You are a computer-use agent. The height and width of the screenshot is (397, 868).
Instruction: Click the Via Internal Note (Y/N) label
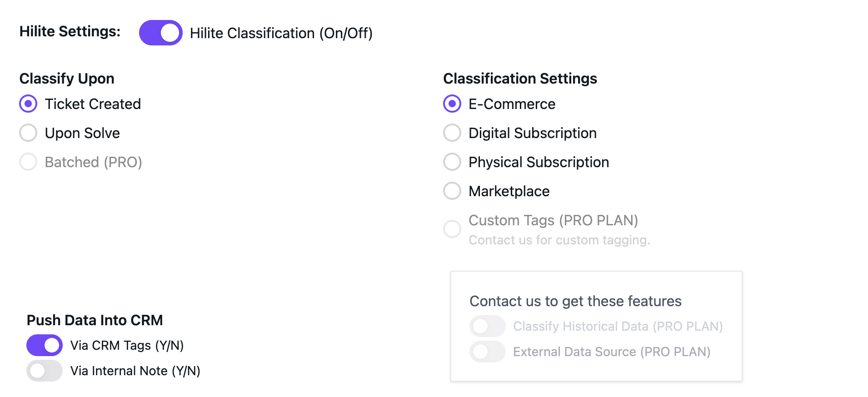[135, 371]
